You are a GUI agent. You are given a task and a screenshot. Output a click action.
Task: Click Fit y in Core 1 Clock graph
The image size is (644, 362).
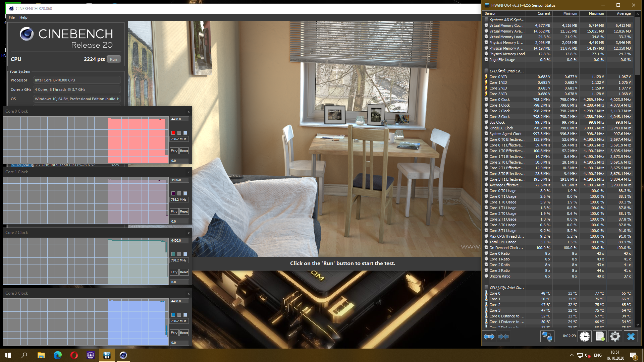[174, 212]
